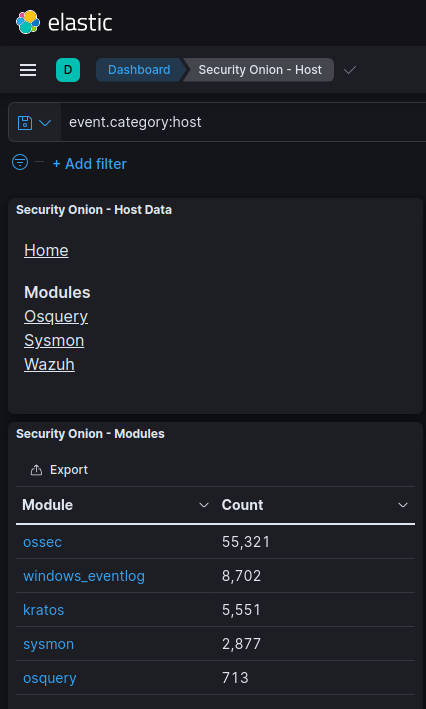This screenshot has height=709, width=426.
Task: Open the Osquery module link
Action: pyautogui.click(x=56, y=316)
